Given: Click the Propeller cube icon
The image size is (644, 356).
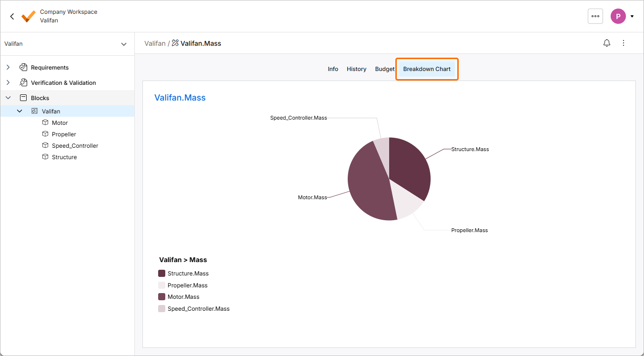Looking at the screenshot, I should (45, 134).
